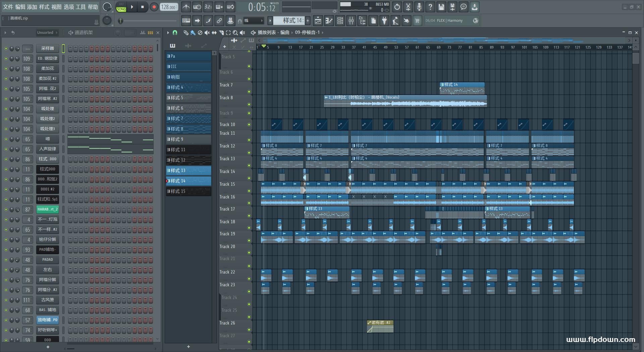
Task: Toggle the PAT/SONG mode switch
Action: point(121,7)
